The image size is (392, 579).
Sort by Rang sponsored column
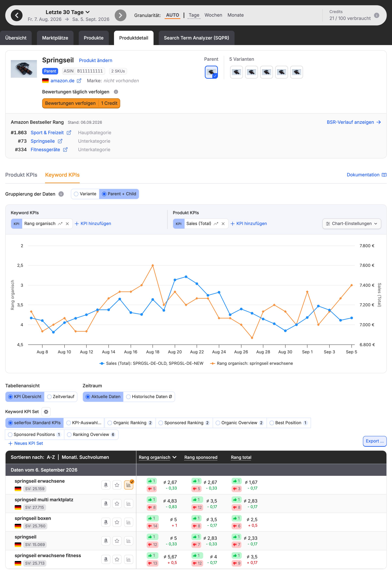[201, 457]
